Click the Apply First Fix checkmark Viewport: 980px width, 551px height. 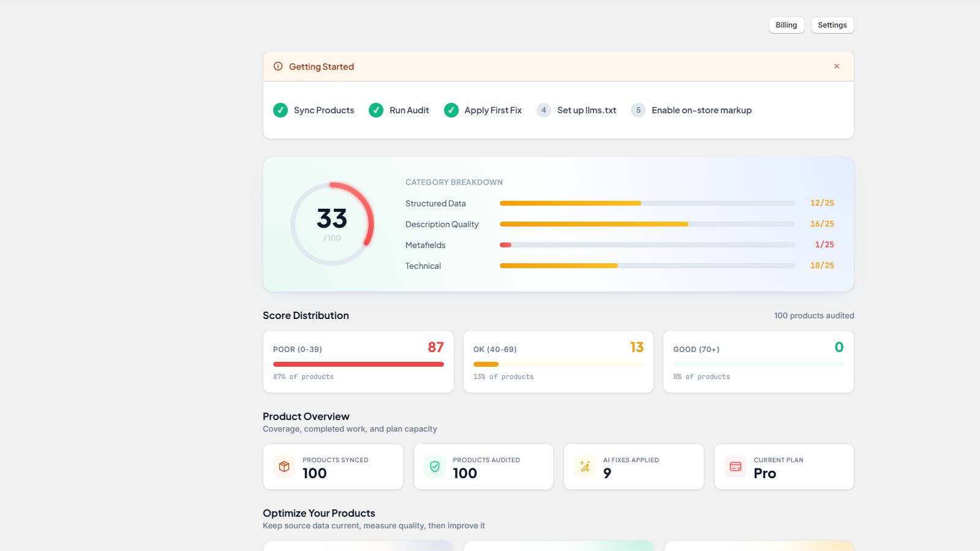(451, 110)
